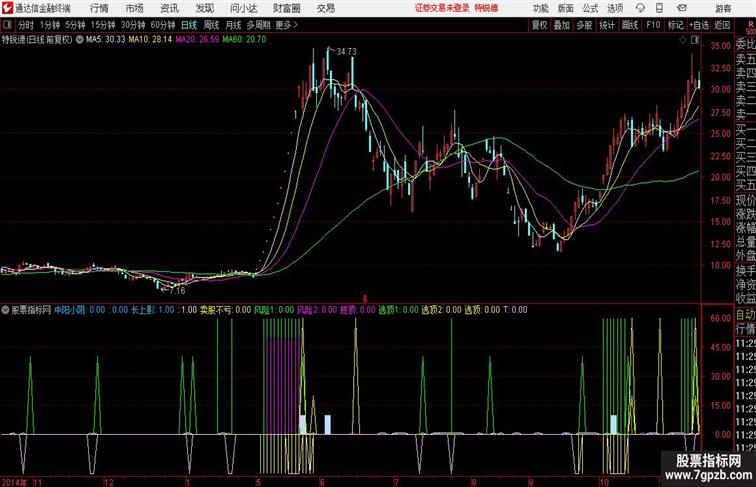Open the 公式 menu
The width and height of the screenshot is (756, 487).
point(590,8)
